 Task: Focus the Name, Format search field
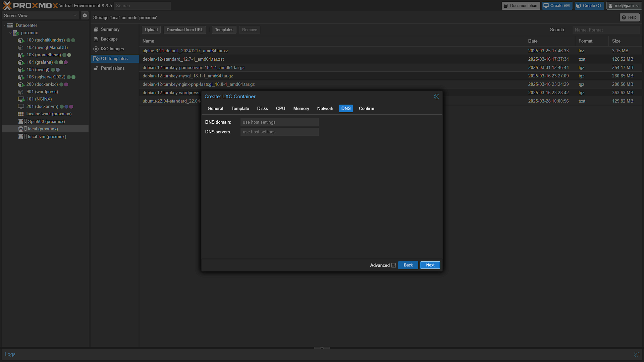[606, 30]
